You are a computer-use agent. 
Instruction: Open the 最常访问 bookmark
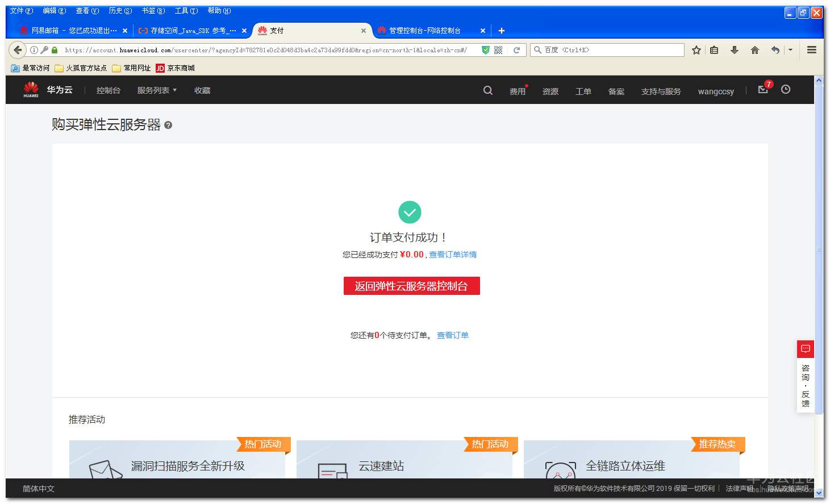31,68
